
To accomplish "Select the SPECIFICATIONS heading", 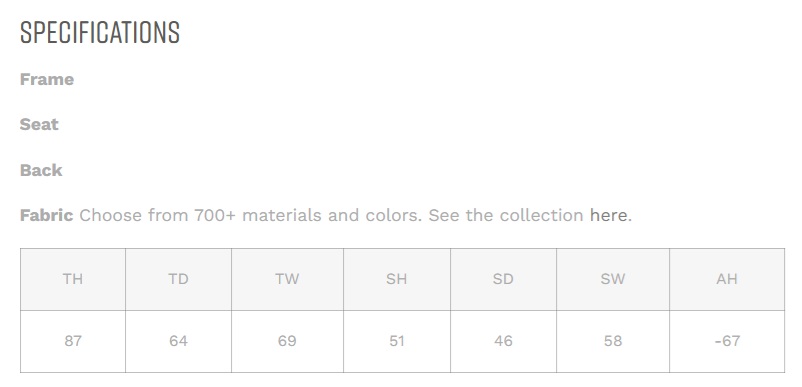I will click(x=100, y=33).
